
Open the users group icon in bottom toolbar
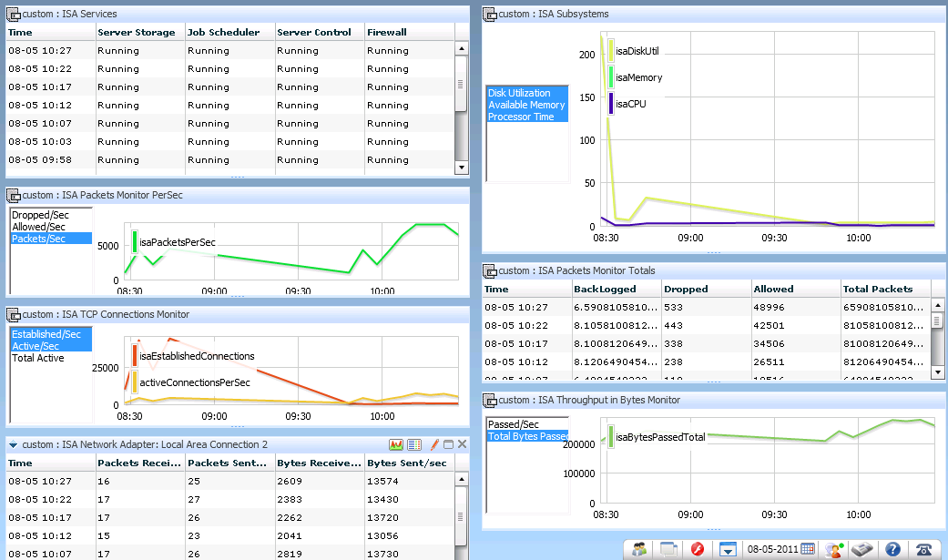tap(639, 549)
